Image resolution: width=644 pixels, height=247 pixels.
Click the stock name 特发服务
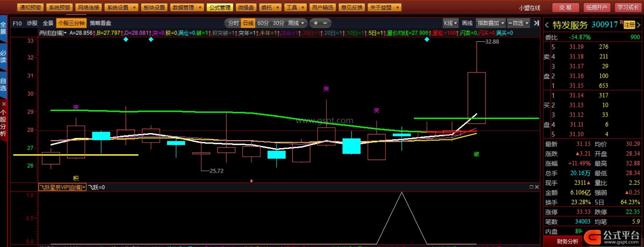point(570,25)
